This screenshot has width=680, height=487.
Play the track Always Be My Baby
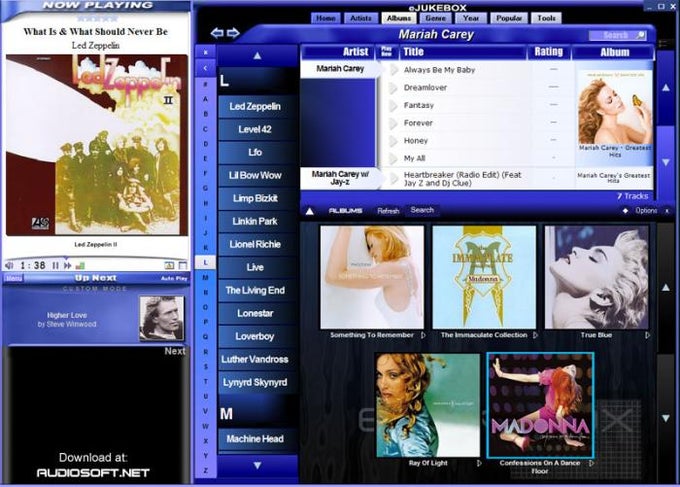tap(393, 70)
